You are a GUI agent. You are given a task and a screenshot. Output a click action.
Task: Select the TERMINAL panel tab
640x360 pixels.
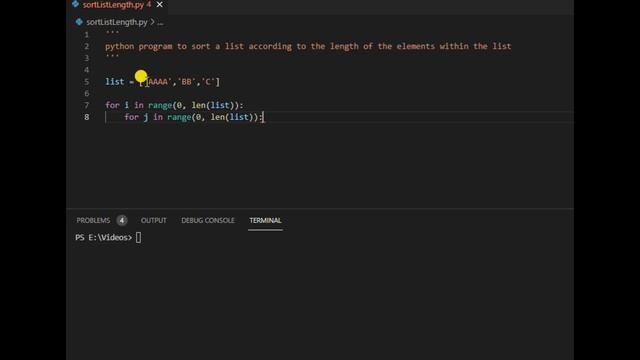point(265,220)
